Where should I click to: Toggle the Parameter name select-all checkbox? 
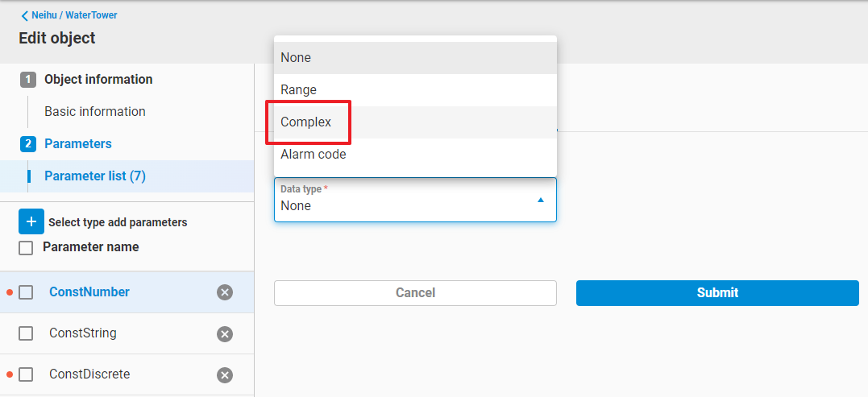26,248
